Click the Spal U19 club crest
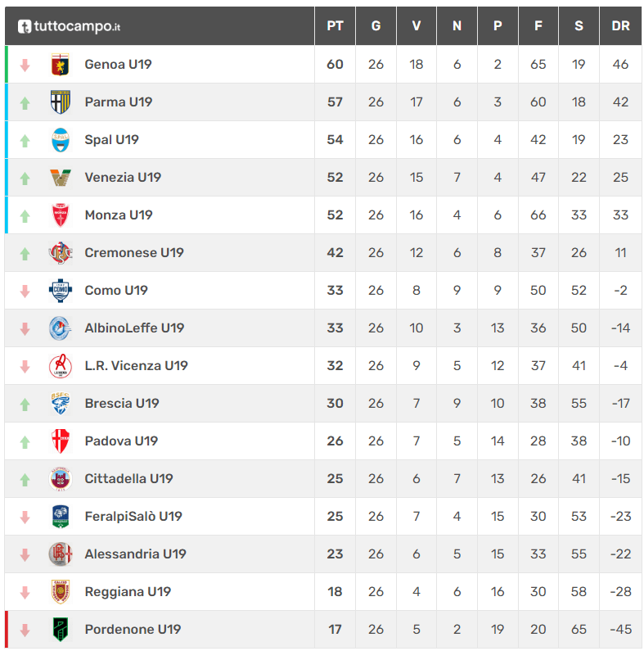The height and width of the screenshot is (651, 644). pos(61,140)
